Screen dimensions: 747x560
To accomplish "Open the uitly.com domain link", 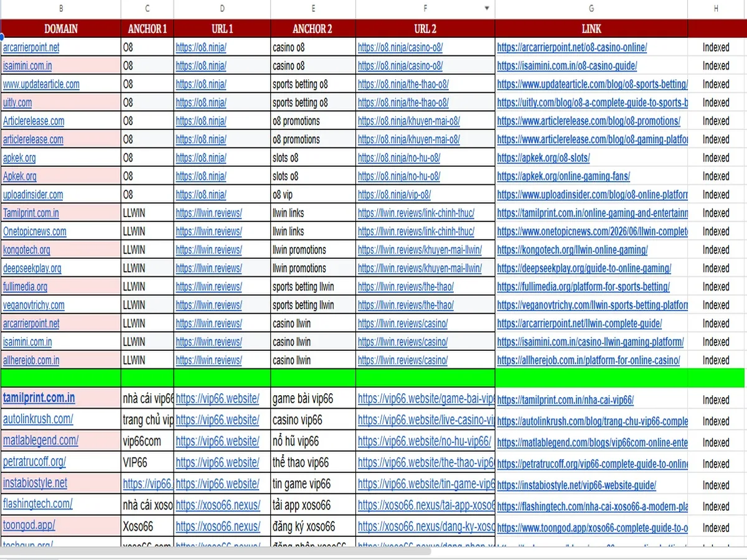I will click(17, 103).
